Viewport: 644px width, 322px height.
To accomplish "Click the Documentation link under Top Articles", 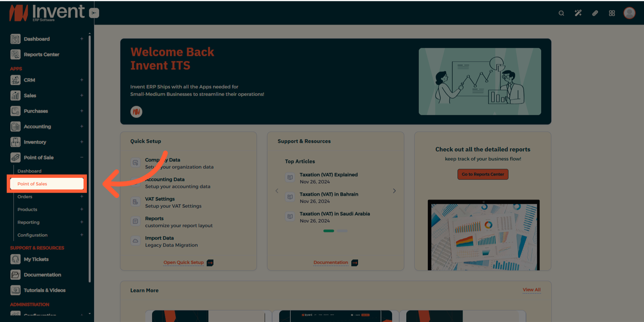I will 331,263.
